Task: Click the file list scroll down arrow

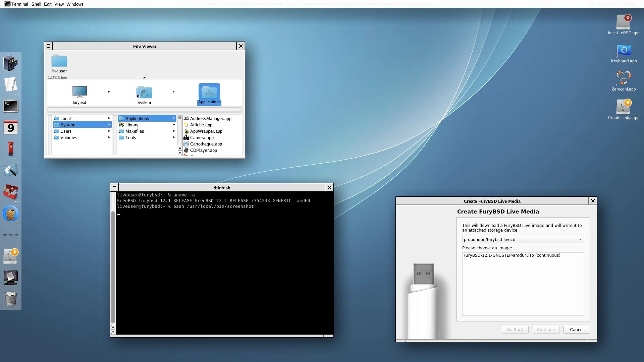Action: (180, 153)
